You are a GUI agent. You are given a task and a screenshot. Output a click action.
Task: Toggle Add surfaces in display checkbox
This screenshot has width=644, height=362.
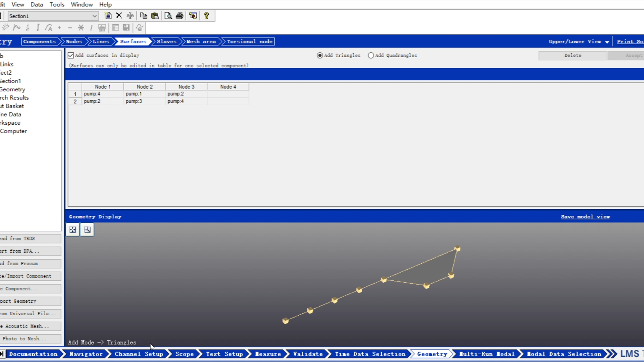[71, 55]
